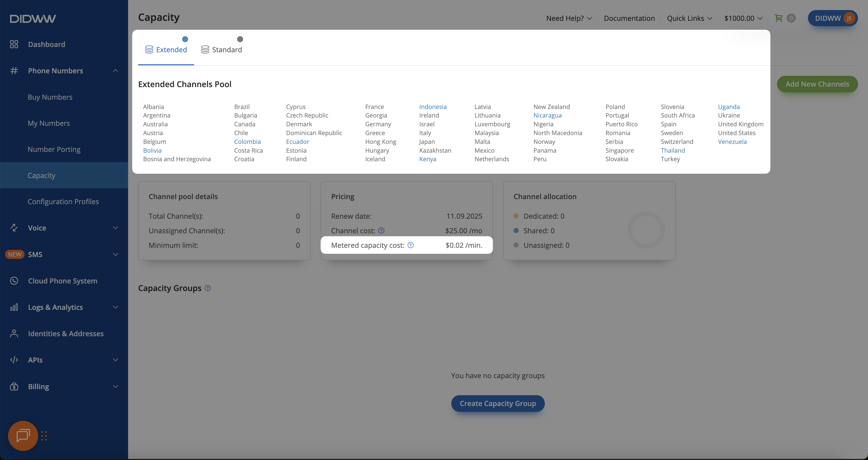Viewport: 868px width, 460px height.
Task: Click the Colombia country link
Action: pyautogui.click(x=247, y=141)
